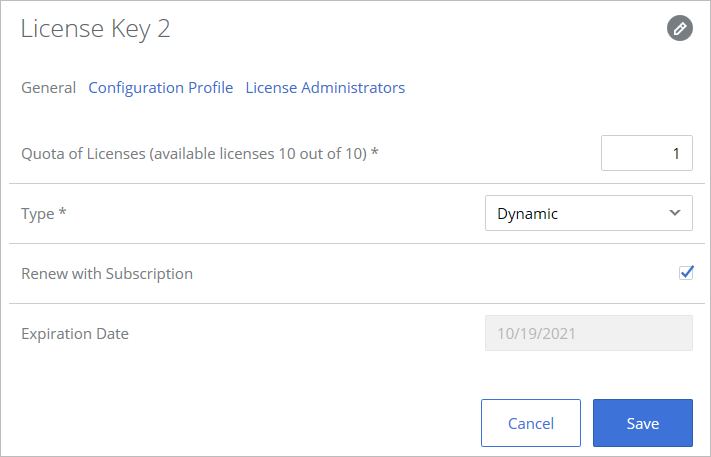This screenshot has height=457, width=711.
Task: Save the license key settings
Action: pos(642,423)
